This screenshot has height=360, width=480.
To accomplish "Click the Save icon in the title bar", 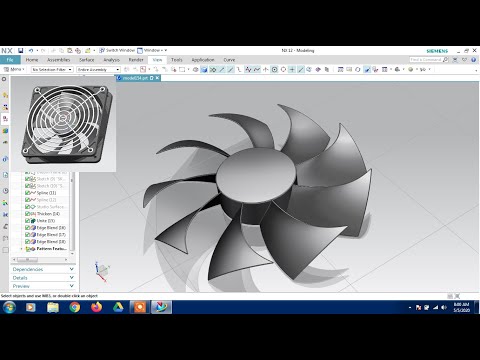I will coord(20,51).
